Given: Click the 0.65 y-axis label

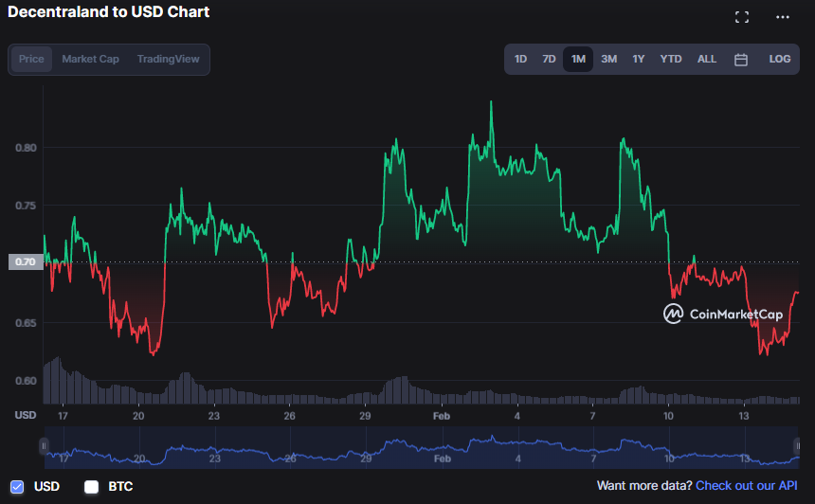Looking at the screenshot, I should (x=26, y=323).
